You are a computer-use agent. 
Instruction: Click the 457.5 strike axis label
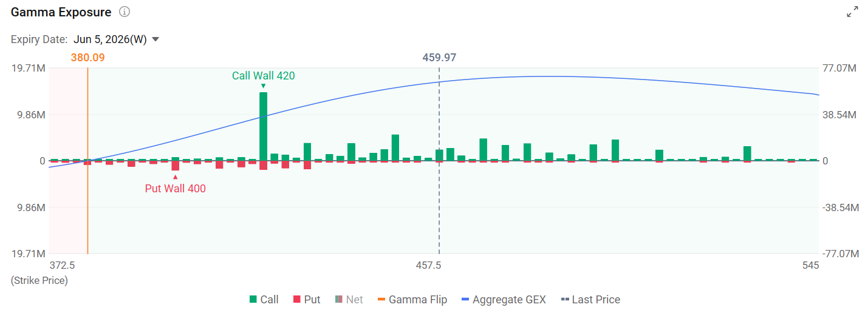point(429,265)
